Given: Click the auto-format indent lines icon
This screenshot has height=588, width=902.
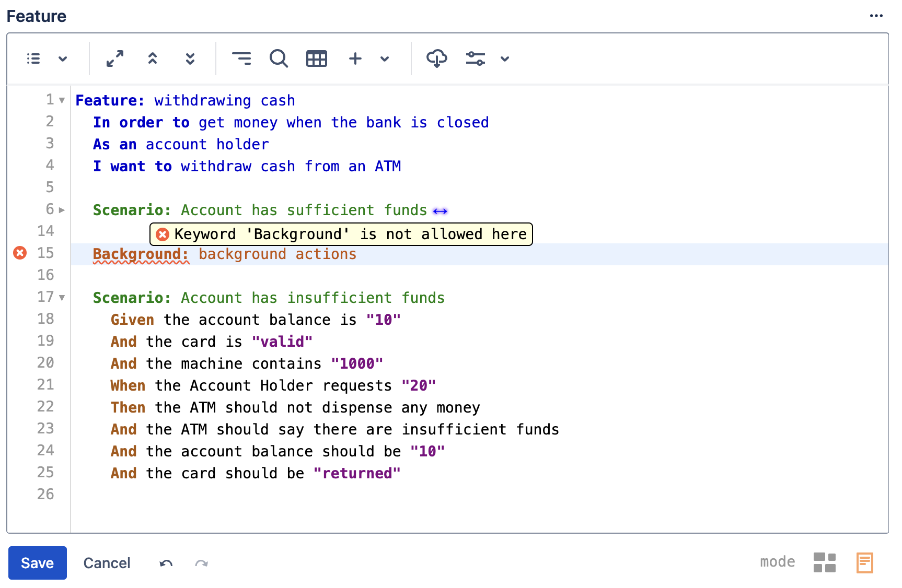Looking at the screenshot, I should coord(241,58).
